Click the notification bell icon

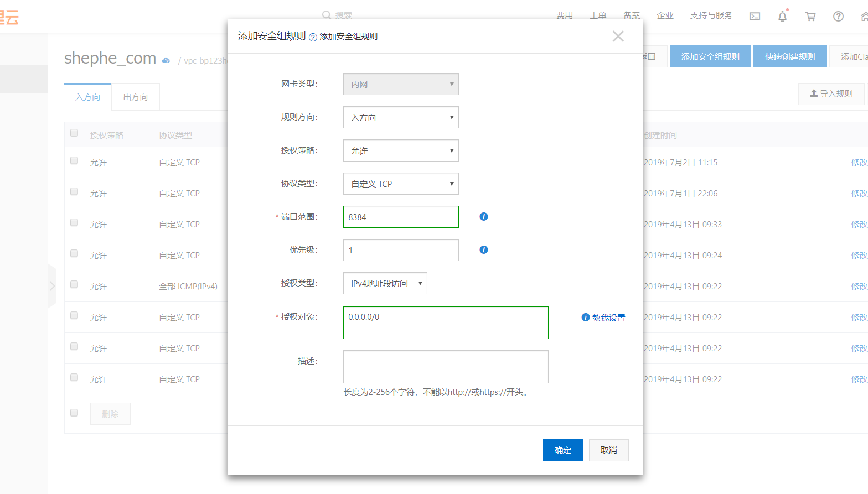(782, 17)
